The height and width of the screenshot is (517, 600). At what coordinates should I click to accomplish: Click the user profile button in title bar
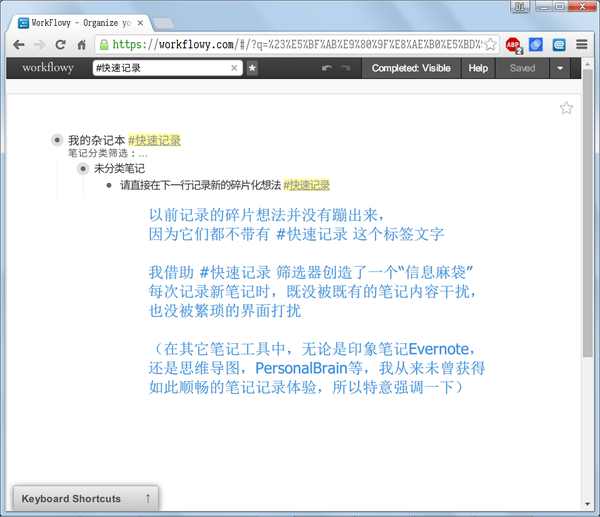coord(520,7)
